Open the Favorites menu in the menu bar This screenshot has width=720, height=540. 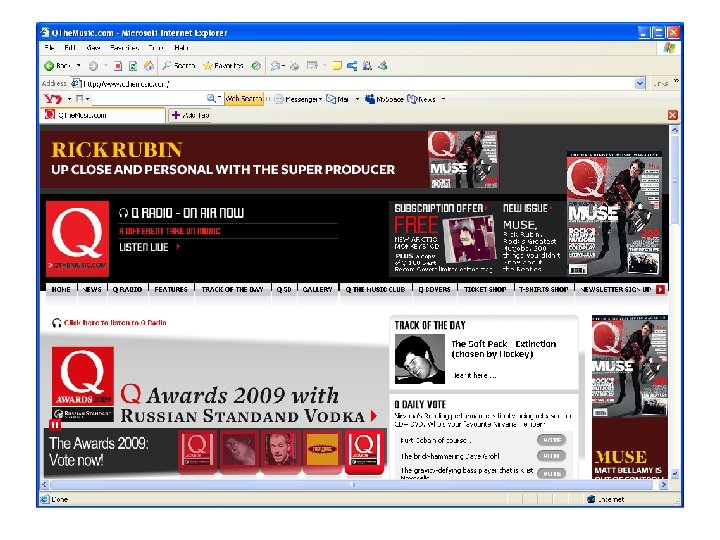point(124,48)
